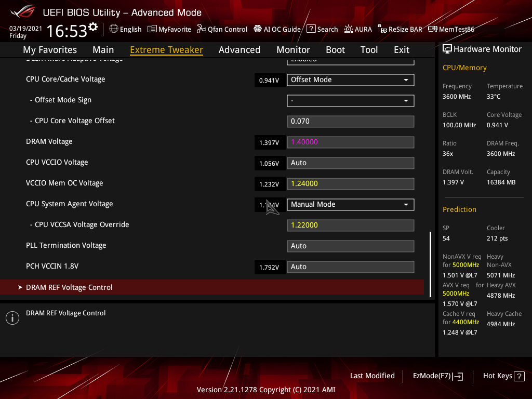Click the 212 pts cooler score
532x399 pixels.
click(x=497, y=238)
